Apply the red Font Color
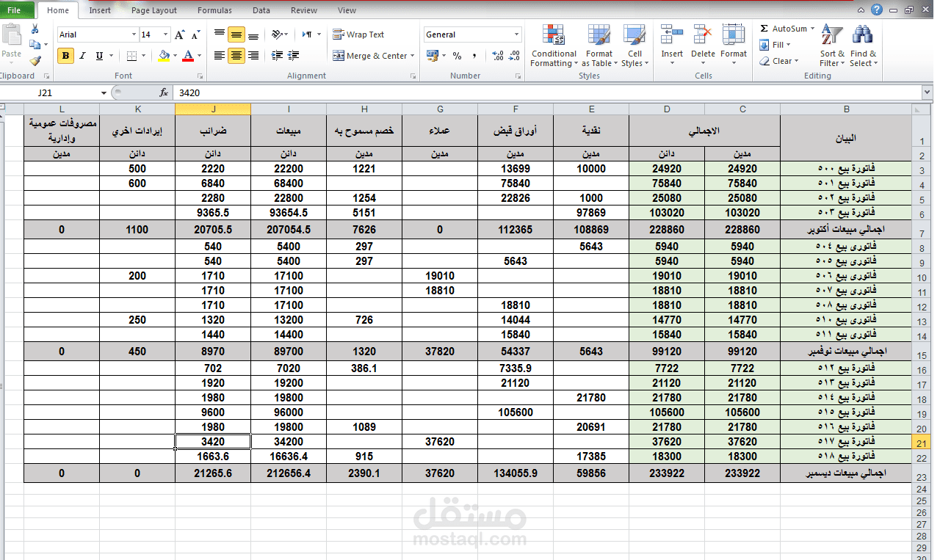The width and height of the screenshot is (940, 560). [188, 56]
